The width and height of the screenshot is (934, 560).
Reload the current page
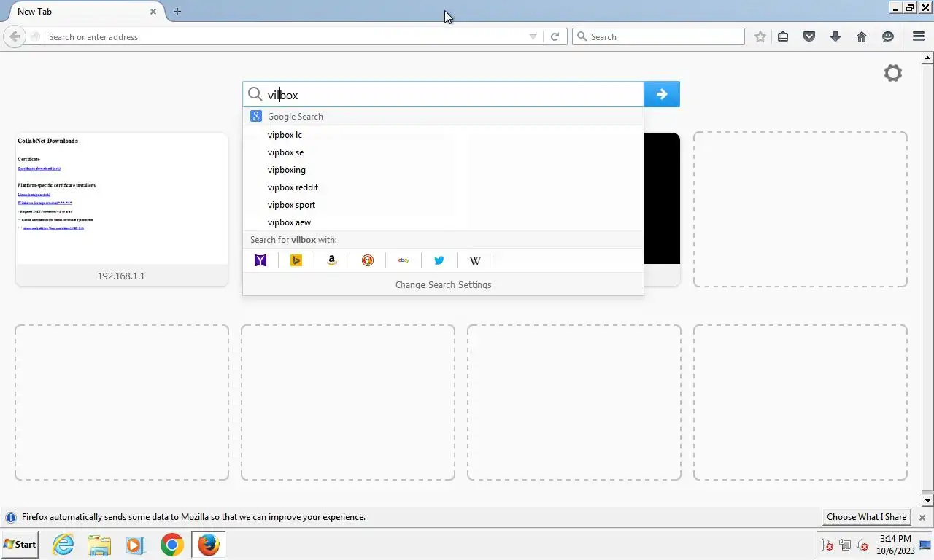click(555, 36)
